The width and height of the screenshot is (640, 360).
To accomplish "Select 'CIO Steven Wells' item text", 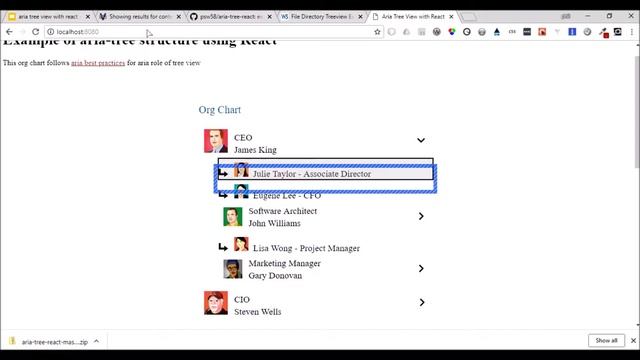I will click(x=258, y=306).
